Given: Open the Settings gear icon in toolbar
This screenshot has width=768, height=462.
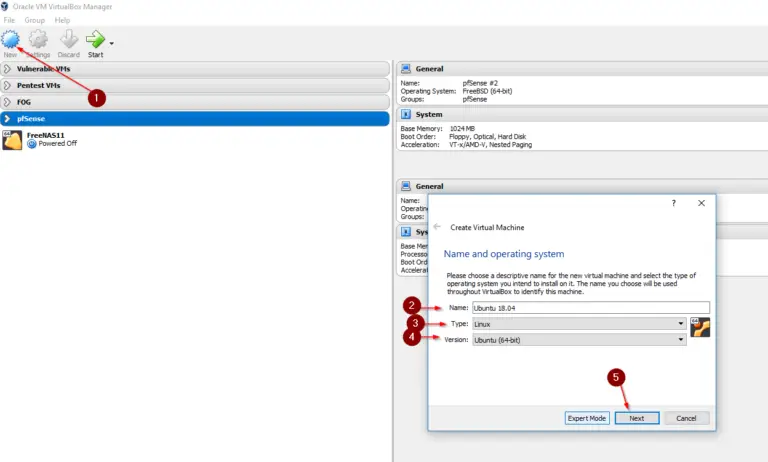Looking at the screenshot, I should pyautogui.click(x=38, y=39).
